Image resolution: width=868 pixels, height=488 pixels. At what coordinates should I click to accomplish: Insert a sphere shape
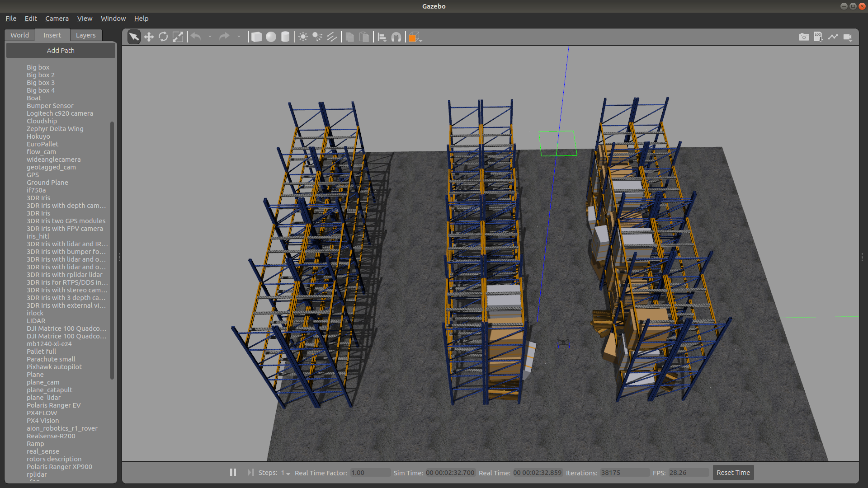click(x=271, y=37)
